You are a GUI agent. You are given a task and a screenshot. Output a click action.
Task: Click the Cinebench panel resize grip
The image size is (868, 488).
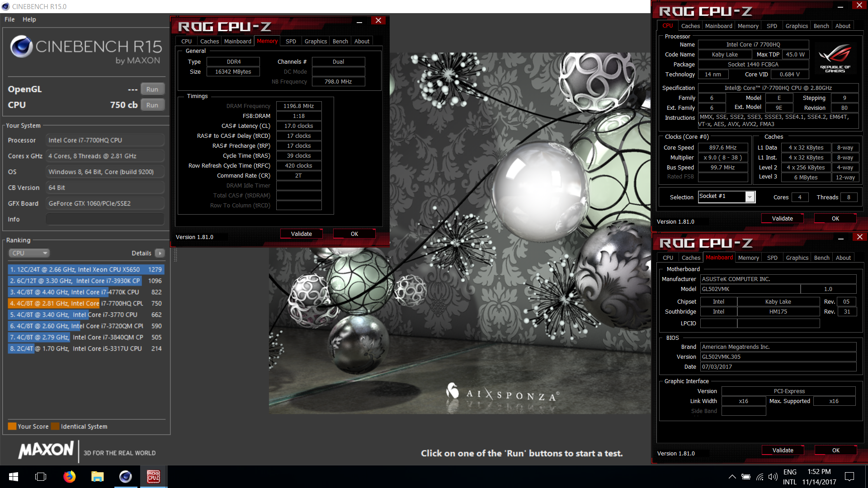coord(175,255)
